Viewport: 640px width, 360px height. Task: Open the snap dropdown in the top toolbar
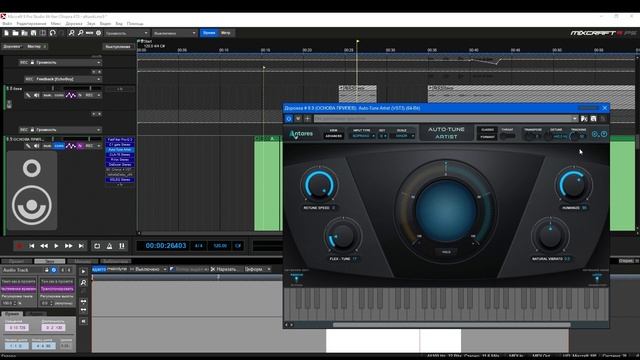pyautogui.click(x=174, y=33)
